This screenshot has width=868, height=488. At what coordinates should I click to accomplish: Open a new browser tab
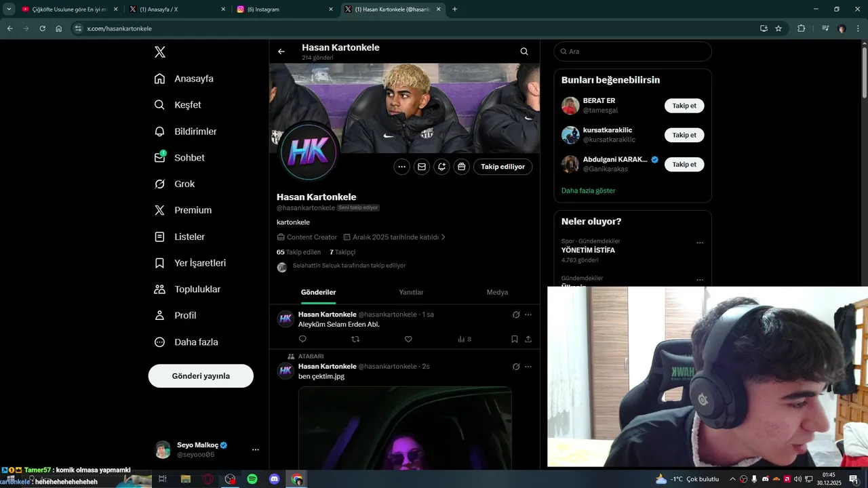[454, 9]
